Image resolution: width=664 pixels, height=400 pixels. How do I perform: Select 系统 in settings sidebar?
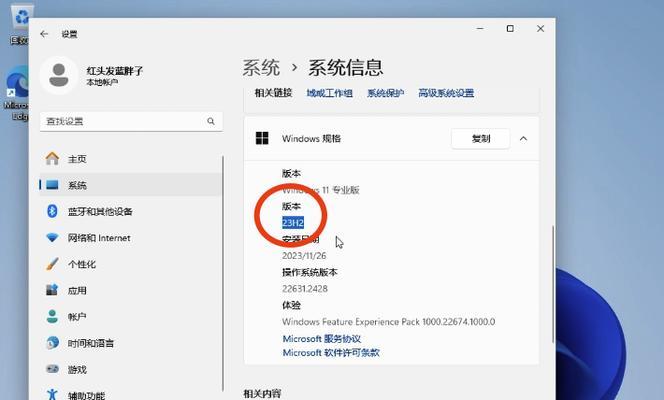tap(130, 185)
